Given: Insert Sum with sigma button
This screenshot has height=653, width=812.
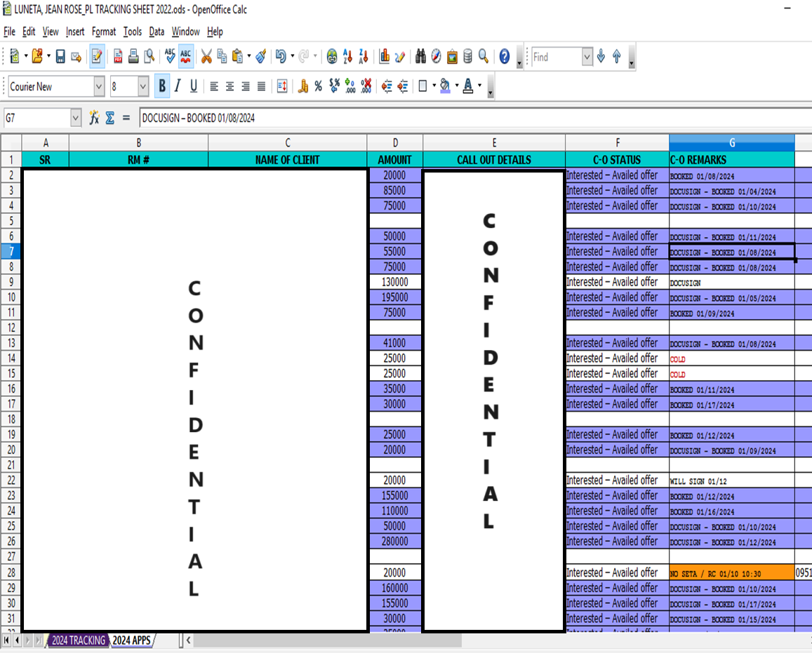Looking at the screenshot, I should pos(109,118).
